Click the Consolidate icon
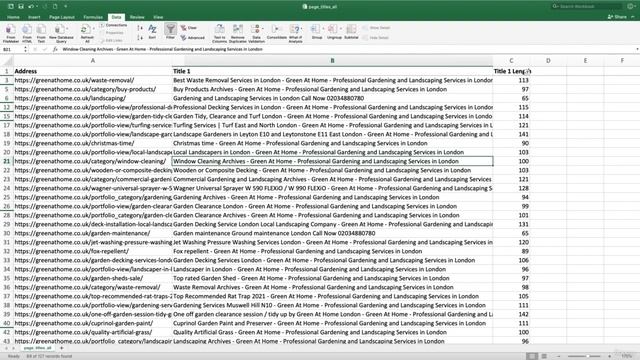Viewport: 640px width, 360px height. [276, 29]
